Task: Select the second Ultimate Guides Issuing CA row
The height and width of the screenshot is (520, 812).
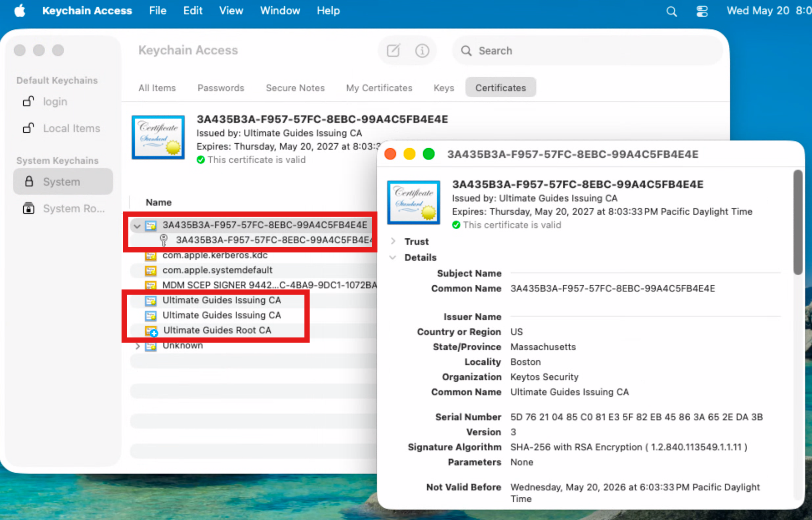Action: coord(253,315)
